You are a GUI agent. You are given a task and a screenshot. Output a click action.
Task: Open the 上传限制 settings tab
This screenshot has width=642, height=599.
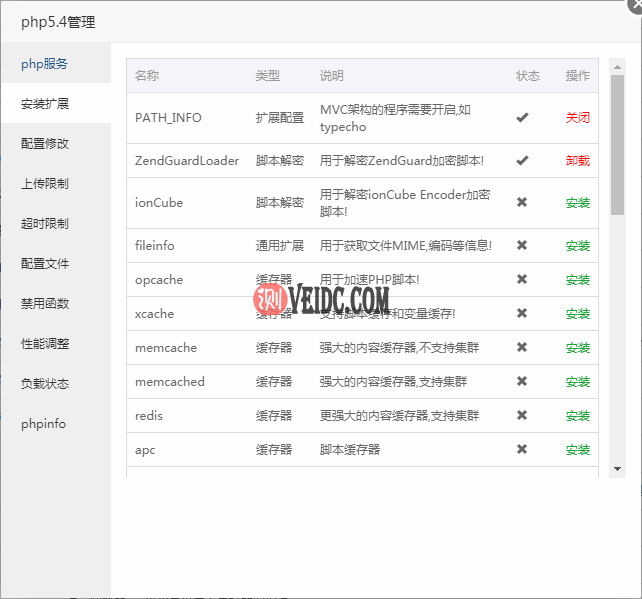[45, 184]
